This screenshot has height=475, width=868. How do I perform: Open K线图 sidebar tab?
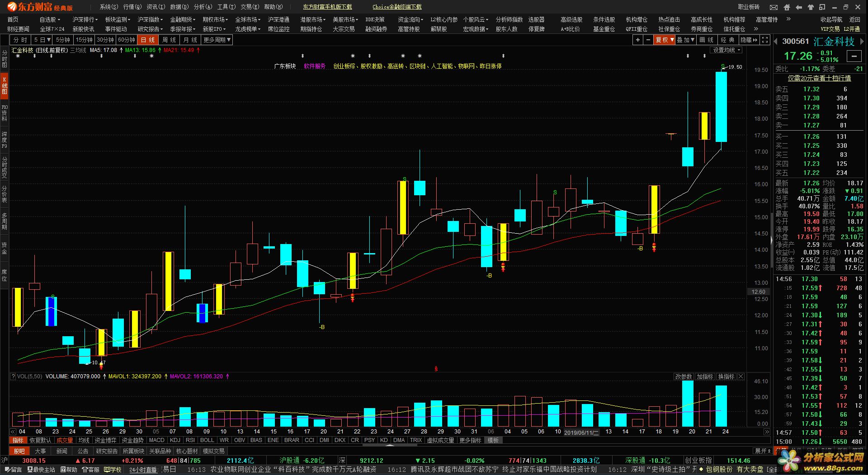point(5,85)
